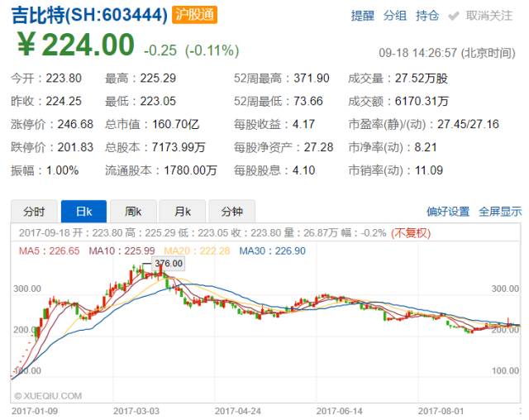
Task: Select the 日k daily chart tab
Action: point(85,211)
